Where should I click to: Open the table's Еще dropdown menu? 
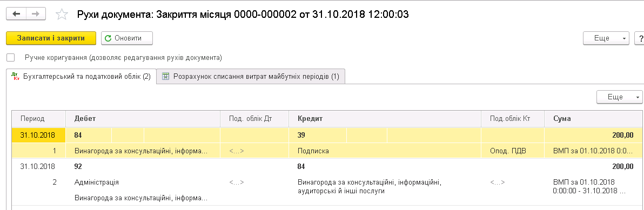[x=619, y=97]
